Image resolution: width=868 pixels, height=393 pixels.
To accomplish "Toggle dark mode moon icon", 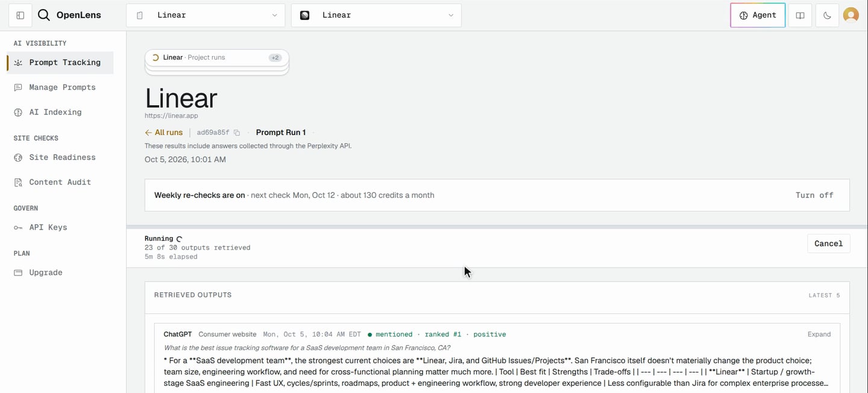I will (x=827, y=16).
